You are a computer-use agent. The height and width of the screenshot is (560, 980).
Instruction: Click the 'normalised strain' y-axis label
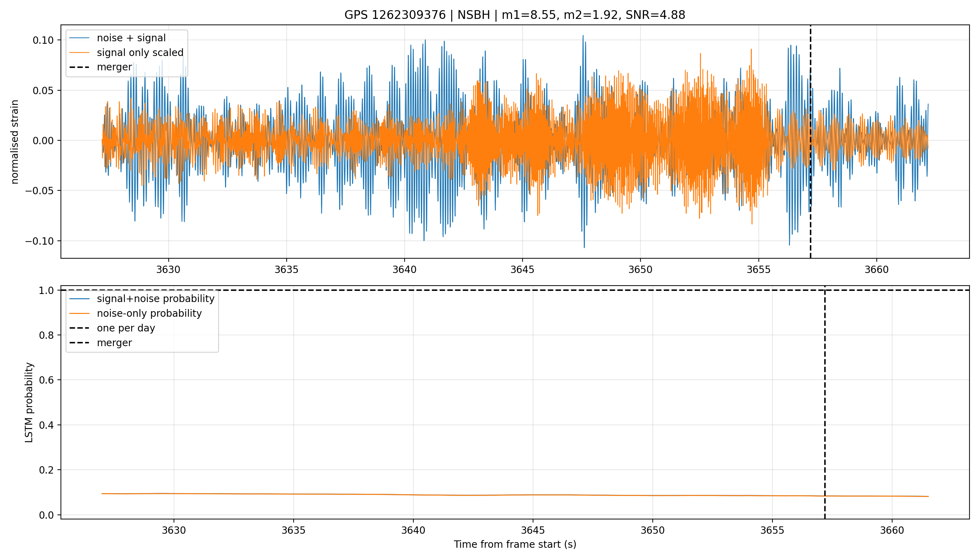15,142
